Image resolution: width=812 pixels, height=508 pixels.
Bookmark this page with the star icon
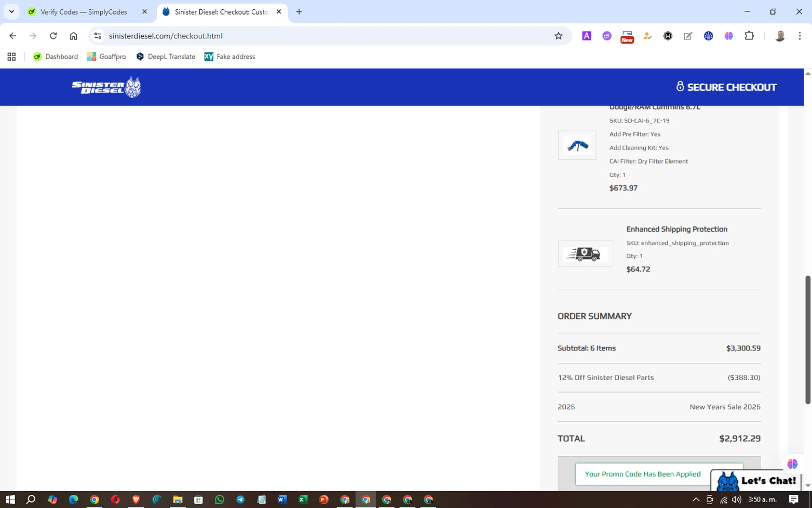pos(558,36)
